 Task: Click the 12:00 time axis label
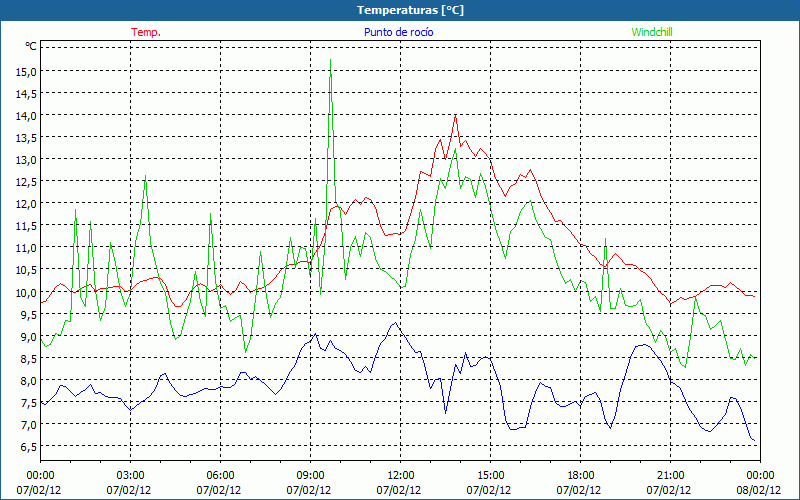(399, 476)
